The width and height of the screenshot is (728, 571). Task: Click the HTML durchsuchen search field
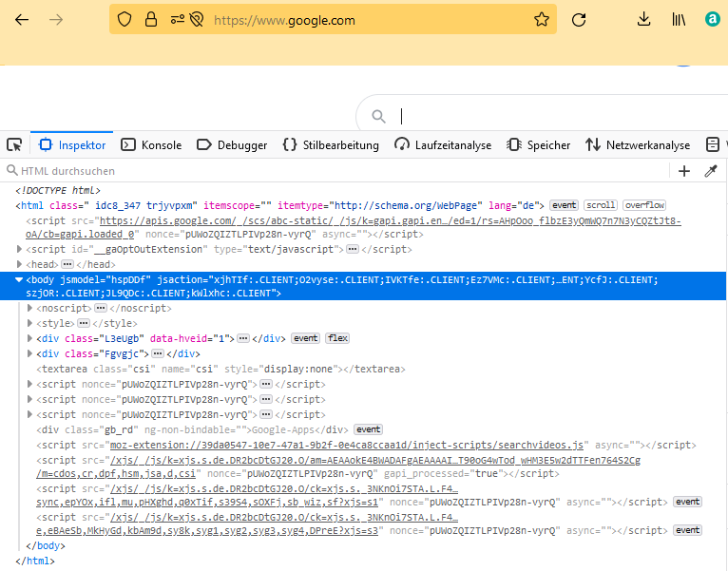coord(336,171)
